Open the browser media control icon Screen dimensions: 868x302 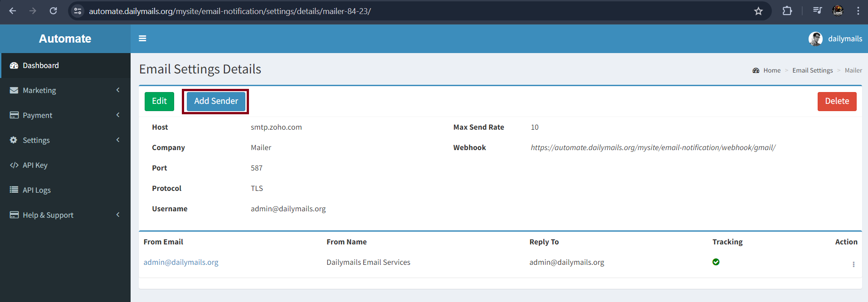(817, 11)
